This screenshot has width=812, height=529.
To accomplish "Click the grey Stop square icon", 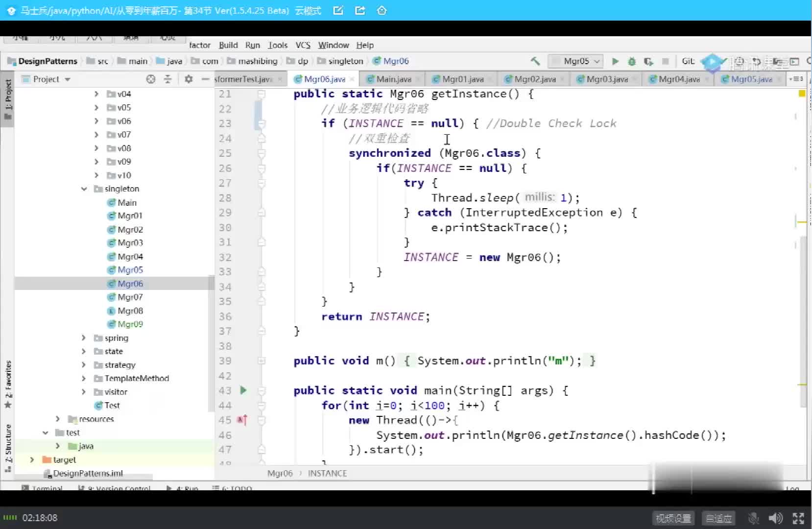I will (x=665, y=61).
